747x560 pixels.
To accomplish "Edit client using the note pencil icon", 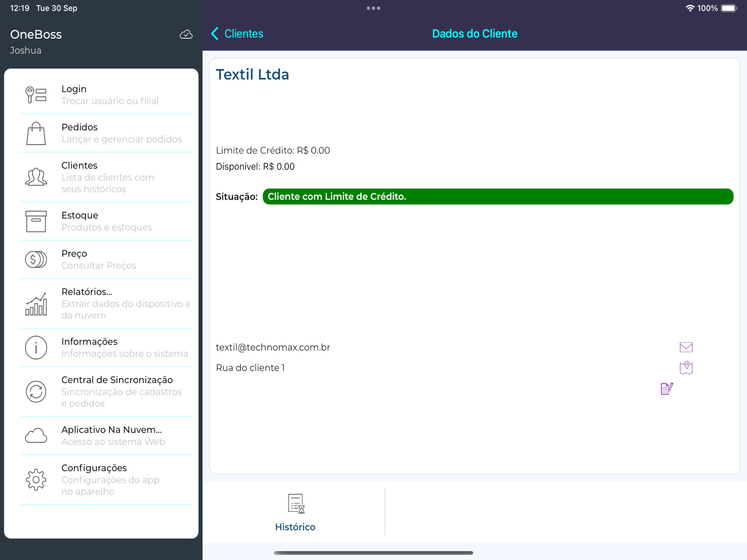I will tap(667, 389).
